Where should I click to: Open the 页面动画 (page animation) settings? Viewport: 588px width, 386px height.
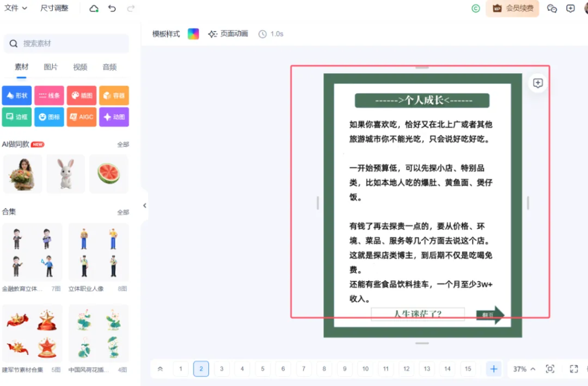pos(227,34)
